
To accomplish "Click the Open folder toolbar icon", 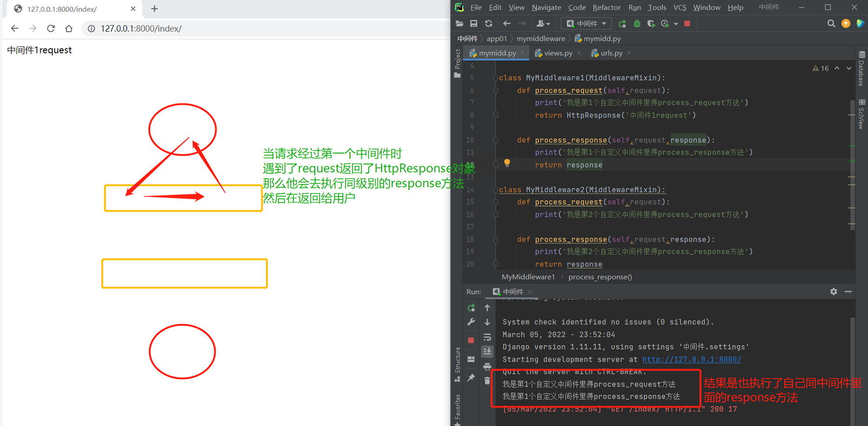I will (x=459, y=24).
